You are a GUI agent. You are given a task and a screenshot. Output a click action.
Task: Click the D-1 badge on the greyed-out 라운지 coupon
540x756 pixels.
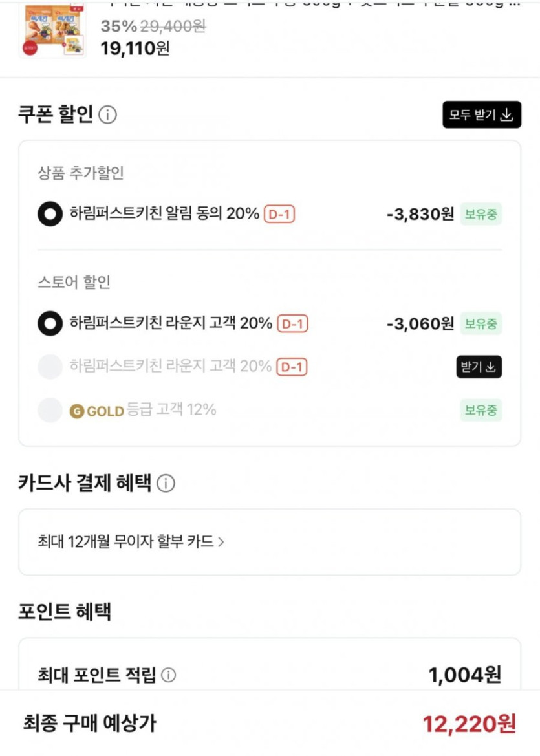292,367
